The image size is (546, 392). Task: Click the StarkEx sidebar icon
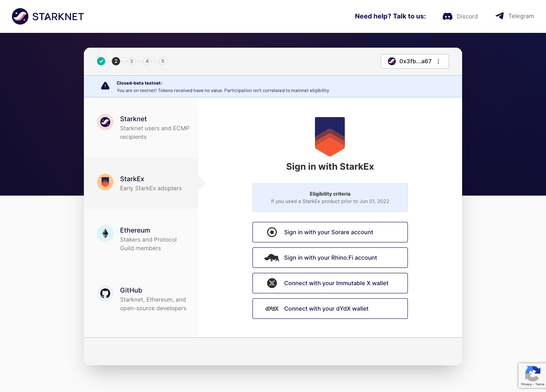[105, 182]
